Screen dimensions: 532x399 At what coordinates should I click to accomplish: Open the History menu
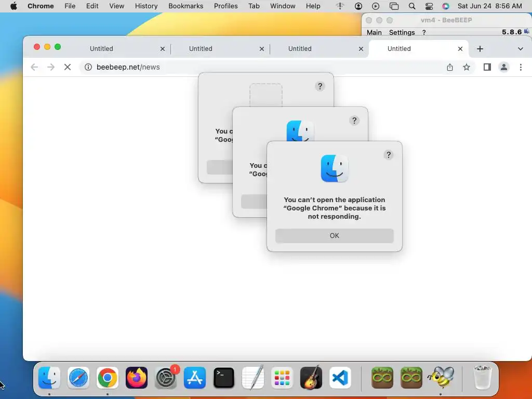146,6
